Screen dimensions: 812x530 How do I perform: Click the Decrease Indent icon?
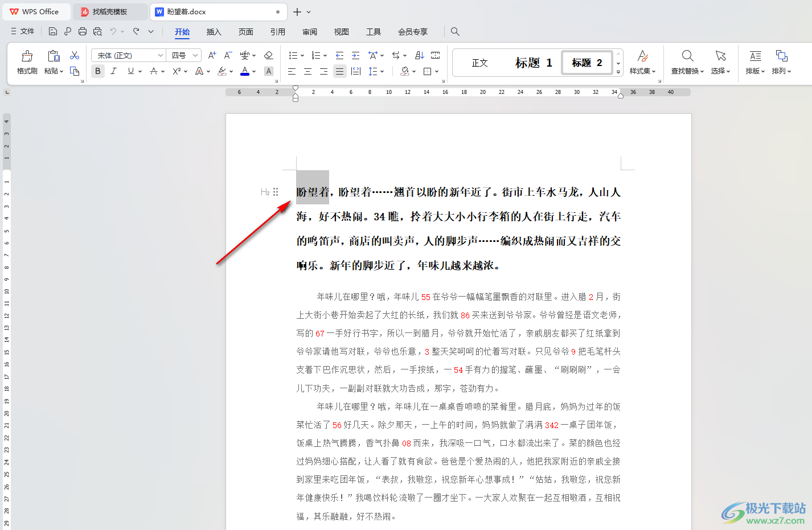[339, 55]
